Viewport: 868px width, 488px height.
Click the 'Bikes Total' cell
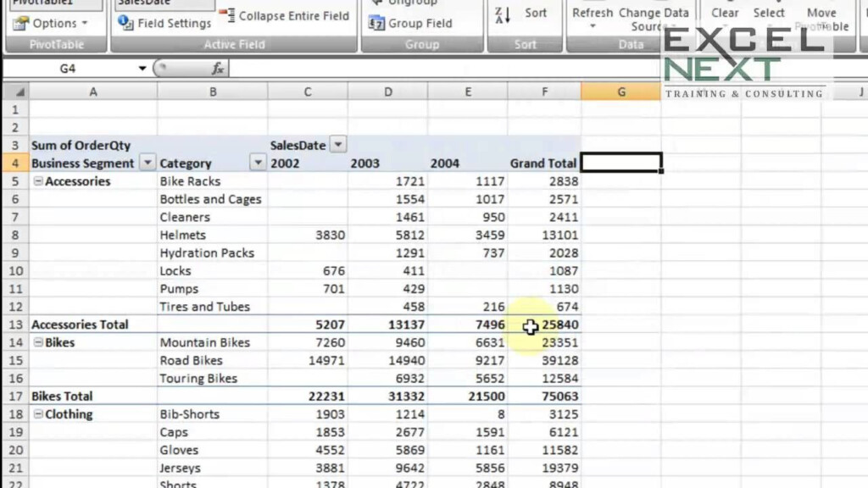(93, 396)
